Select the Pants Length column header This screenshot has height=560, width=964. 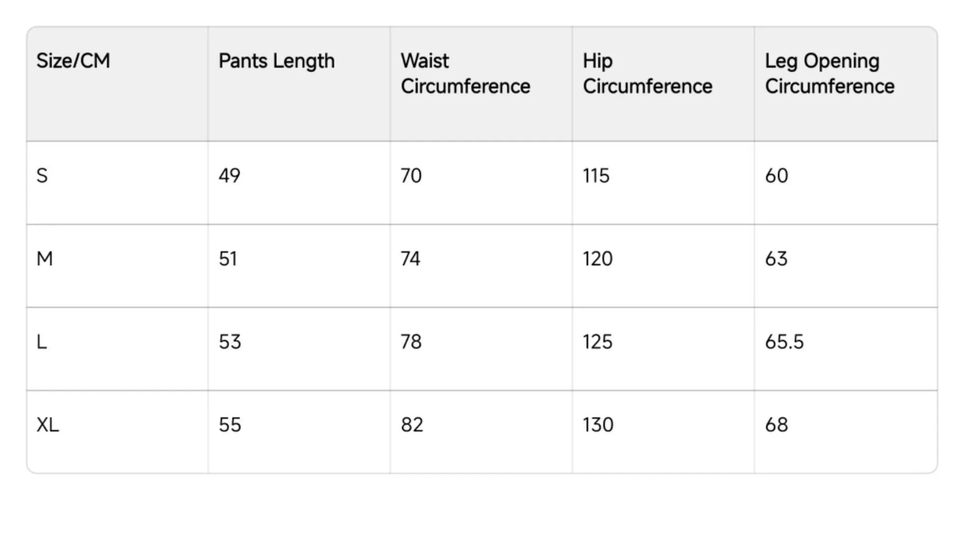tap(276, 61)
